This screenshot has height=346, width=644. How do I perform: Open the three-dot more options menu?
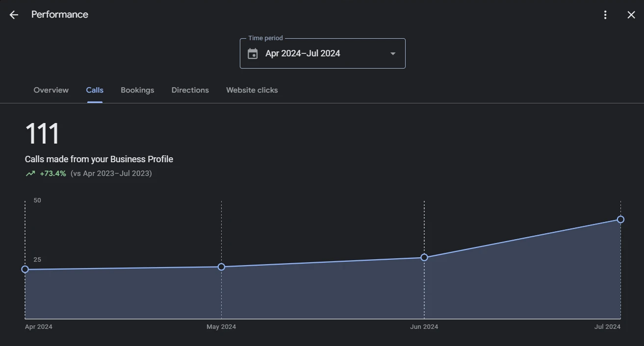pos(605,15)
